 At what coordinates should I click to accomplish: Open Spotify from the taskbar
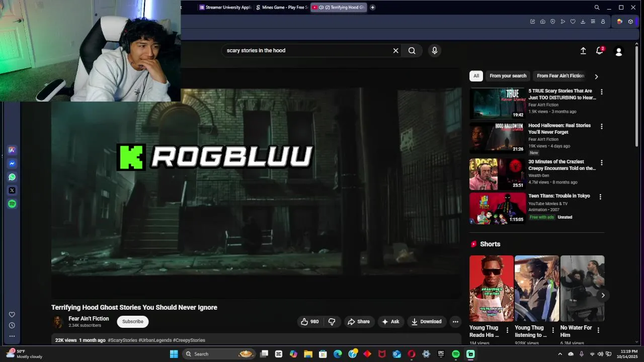click(x=456, y=354)
